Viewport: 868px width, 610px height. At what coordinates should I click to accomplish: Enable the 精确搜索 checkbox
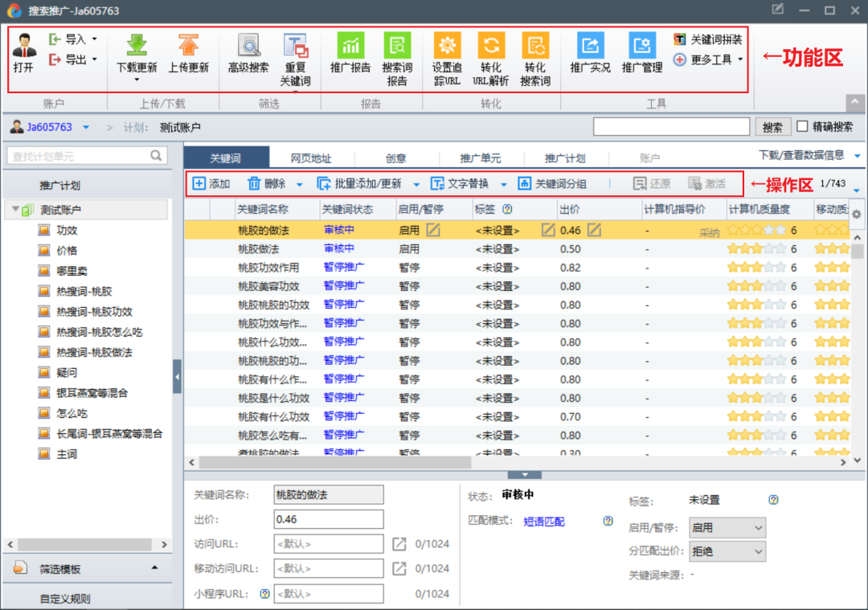click(802, 126)
